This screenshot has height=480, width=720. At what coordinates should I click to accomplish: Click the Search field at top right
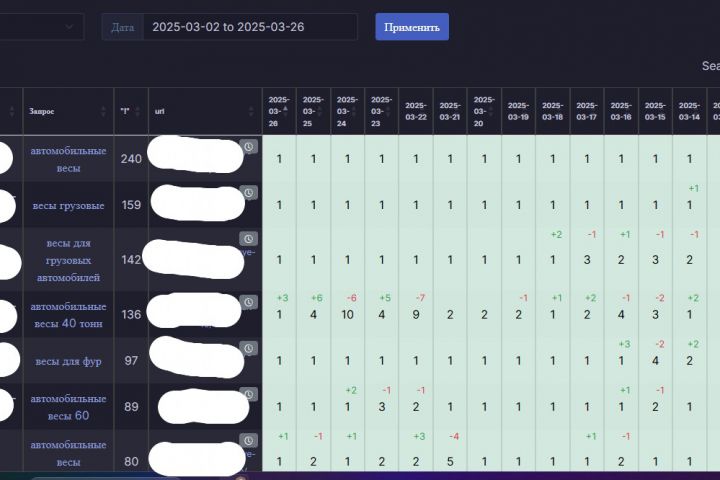pyautogui.click(x=710, y=66)
